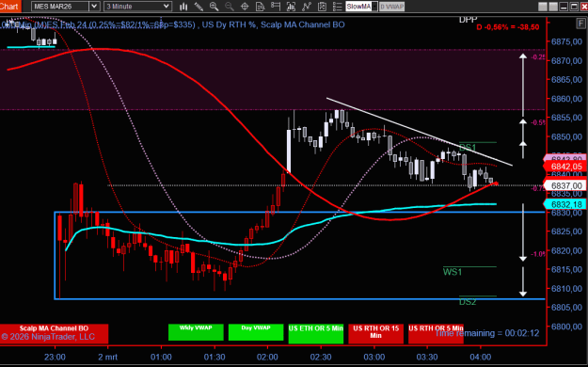Click the F button at chart corner
The height and width of the screenshot is (367, 588).
click(580, 24)
